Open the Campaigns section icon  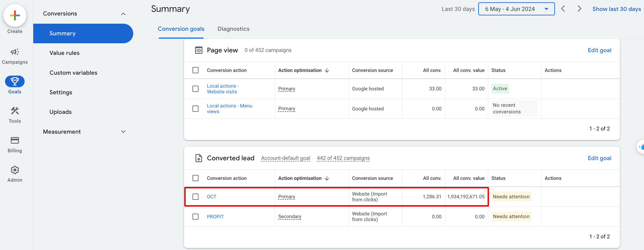coord(15,52)
